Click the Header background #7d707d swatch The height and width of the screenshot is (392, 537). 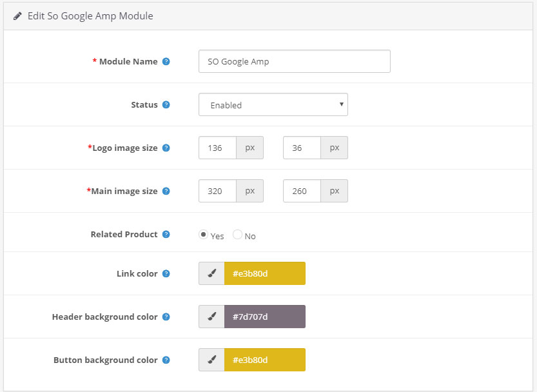265,317
